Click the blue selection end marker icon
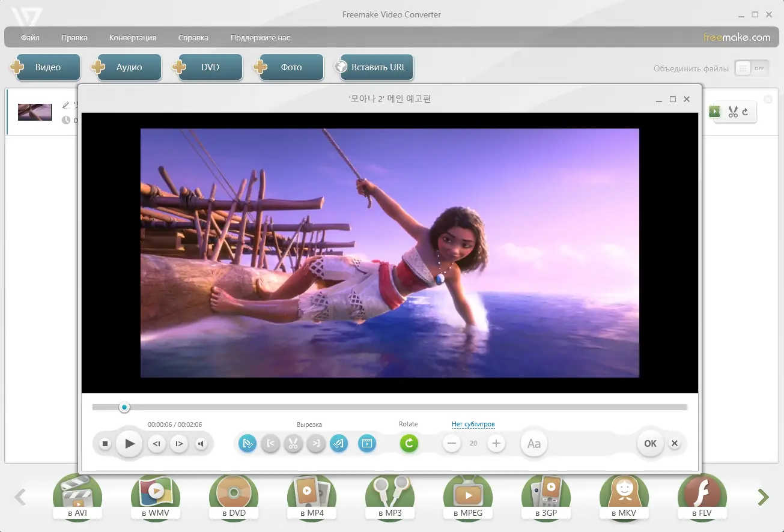The height and width of the screenshot is (532, 784). click(x=339, y=444)
